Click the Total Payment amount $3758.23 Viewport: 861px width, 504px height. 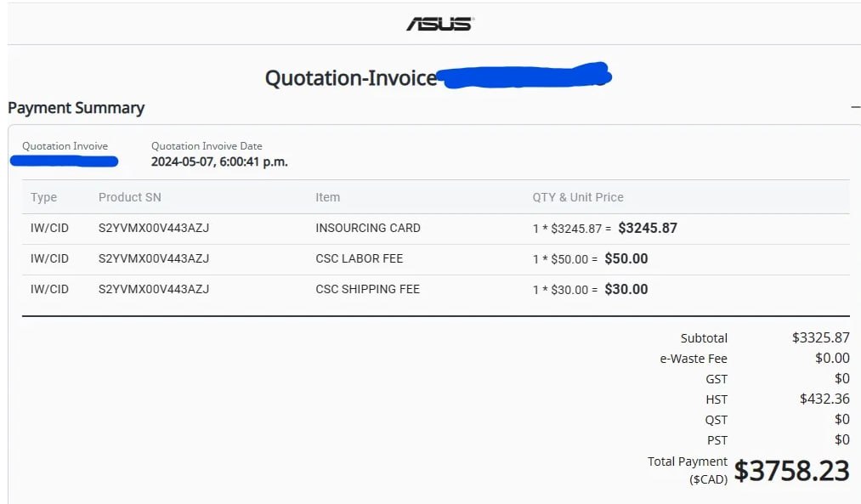(x=791, y=470)
